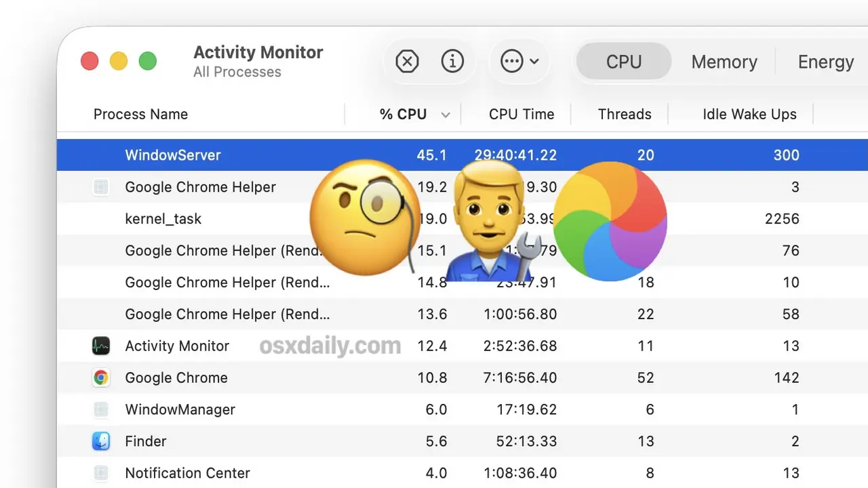The image size is (868, 488).
Task: Click the stop process (X) toolbar icon
Action: 407,62
